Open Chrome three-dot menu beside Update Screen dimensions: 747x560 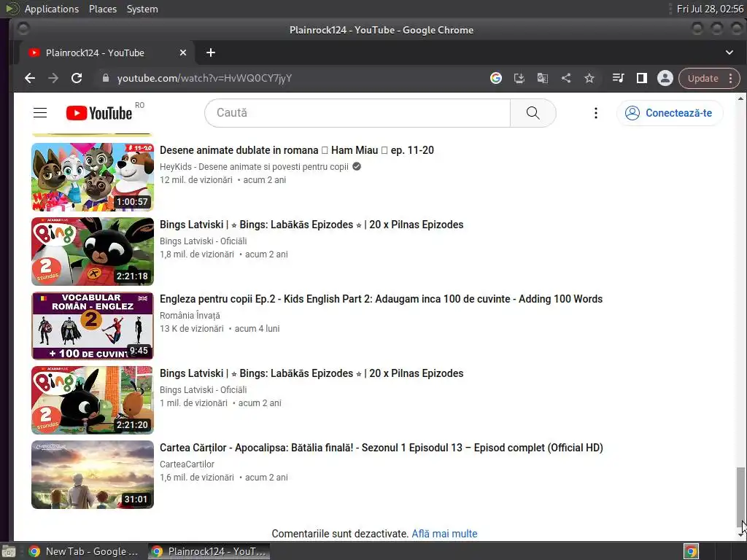[731, 79]
